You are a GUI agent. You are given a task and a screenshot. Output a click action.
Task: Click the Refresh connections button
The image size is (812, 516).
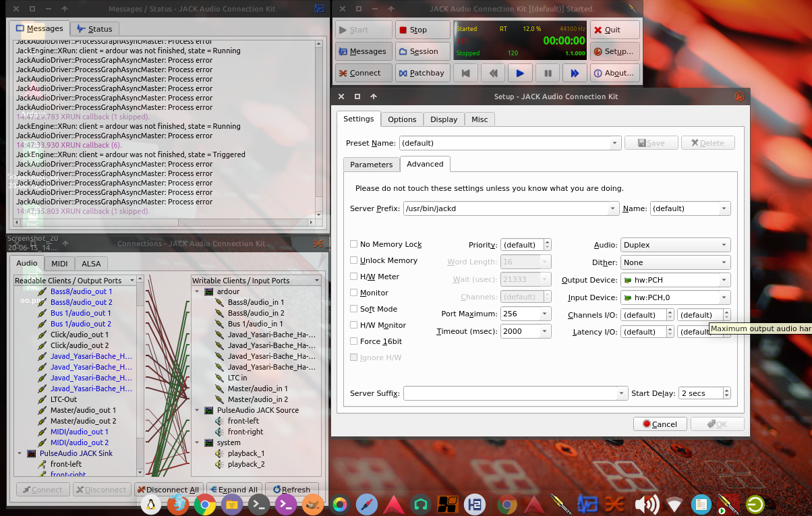tap(291, 490)
